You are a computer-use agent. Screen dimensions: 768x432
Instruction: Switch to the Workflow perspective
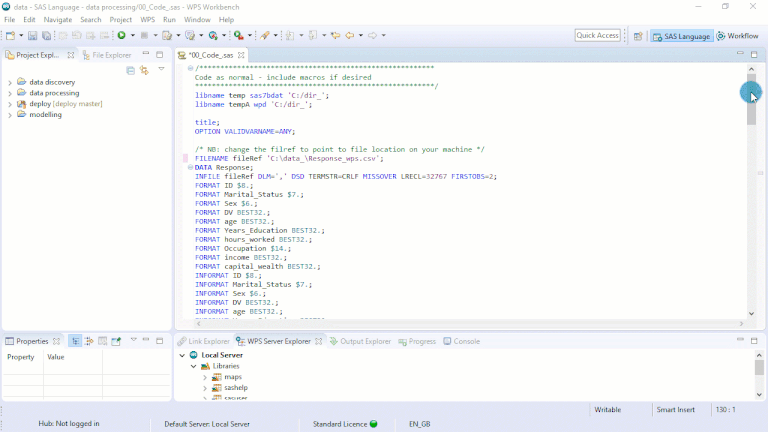737,36
